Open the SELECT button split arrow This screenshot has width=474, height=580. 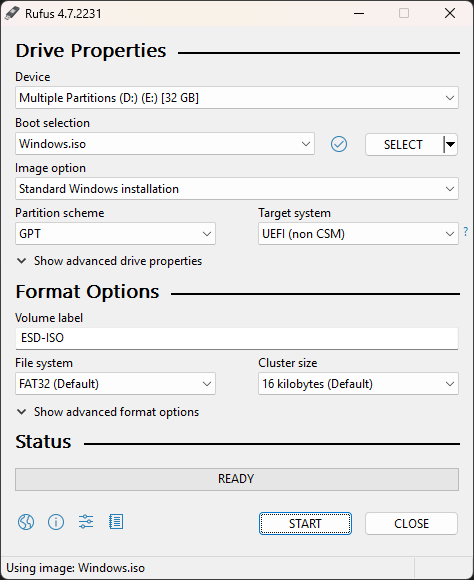pos(450,144)
